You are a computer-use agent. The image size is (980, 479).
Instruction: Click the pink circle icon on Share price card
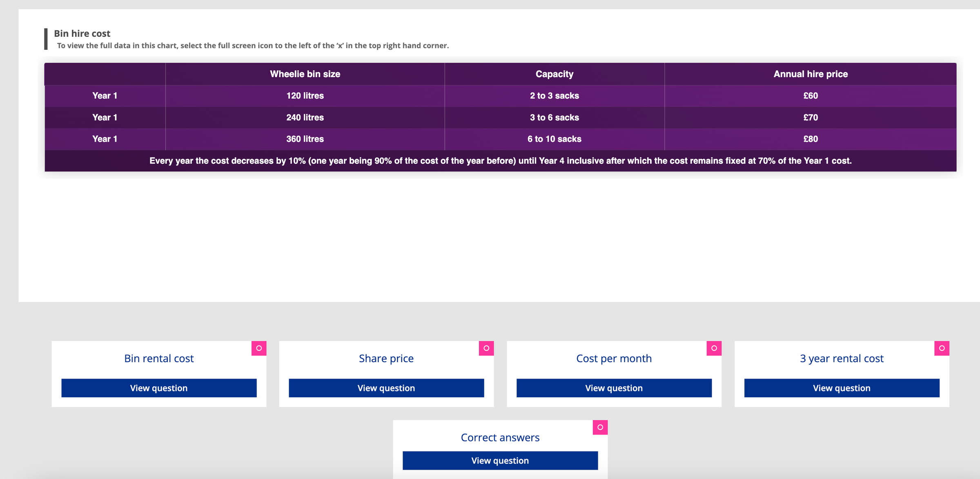click(486, 348)
